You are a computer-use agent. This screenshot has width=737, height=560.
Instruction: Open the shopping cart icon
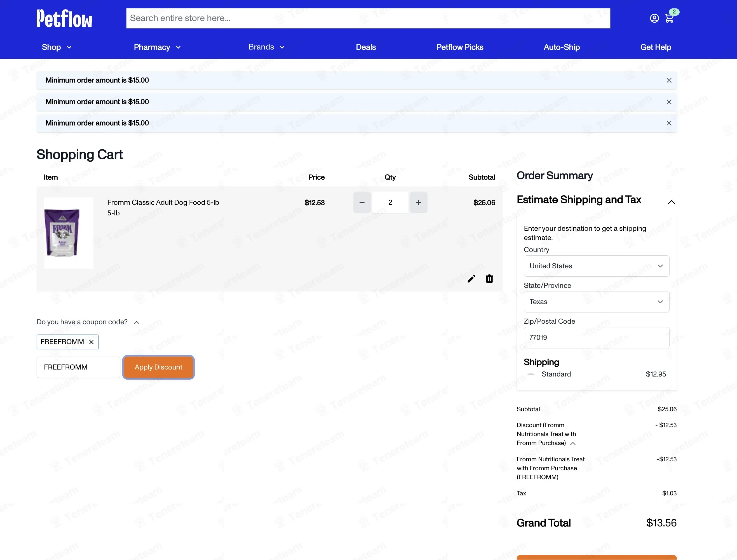tap(670, 18)
